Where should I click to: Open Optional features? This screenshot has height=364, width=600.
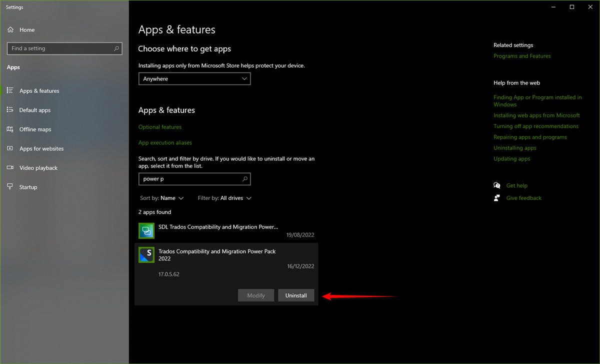[x=159, y=126]
